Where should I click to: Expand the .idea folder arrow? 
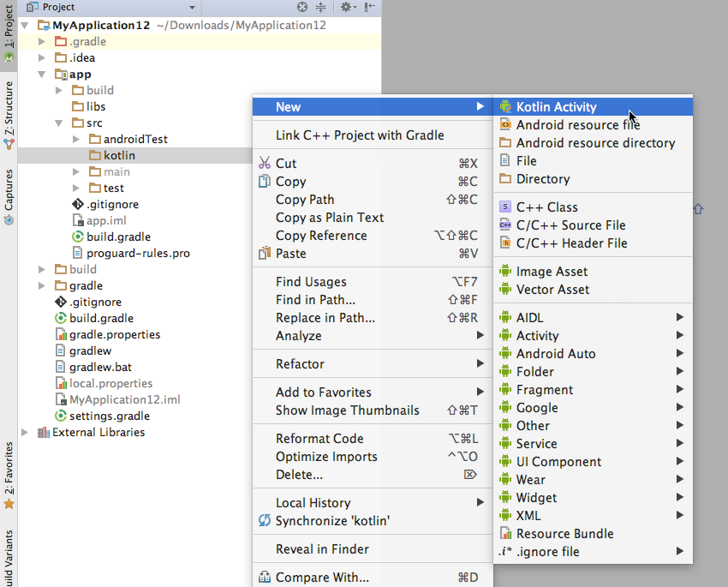coord(42,57)
